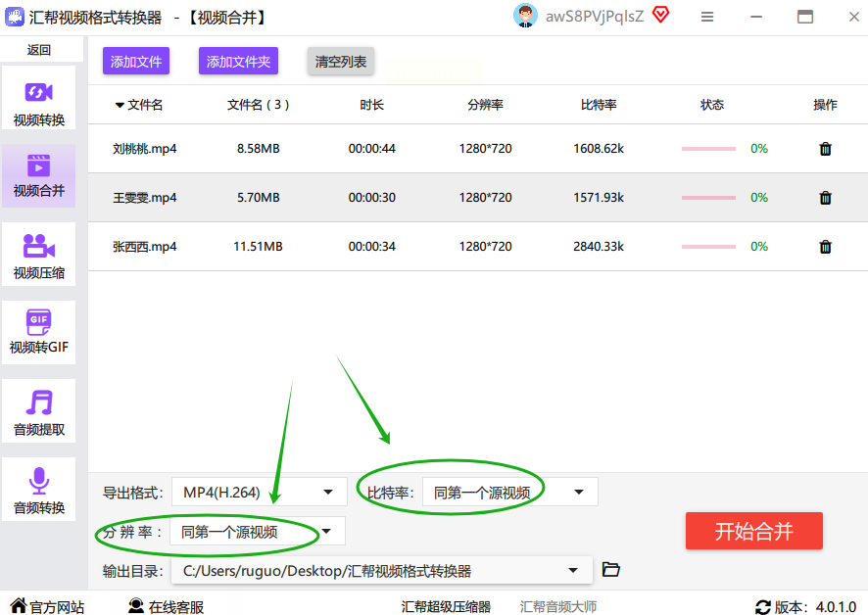Viewport: 868px width, 615px height.
Task: Select the 刘桃桃.mp4 file name
Action: click(144, 149)
